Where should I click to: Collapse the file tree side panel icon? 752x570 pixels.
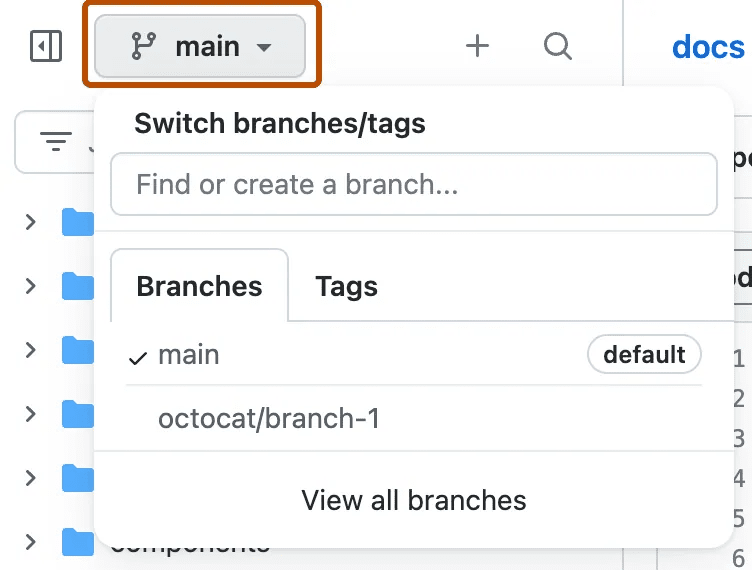pos(46,46)
